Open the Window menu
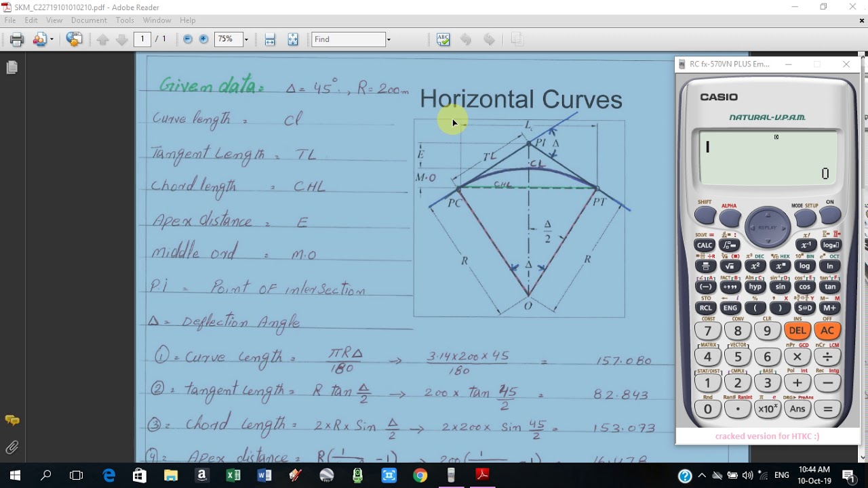Screen dimensions: 868x488 click(157, 20)
